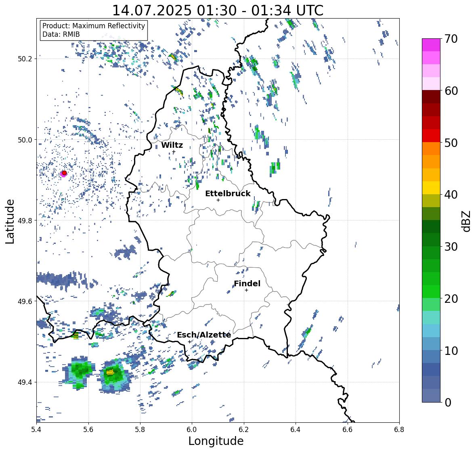
Task: Click the 5.8 longitude tick label
Action: [140, 430]
